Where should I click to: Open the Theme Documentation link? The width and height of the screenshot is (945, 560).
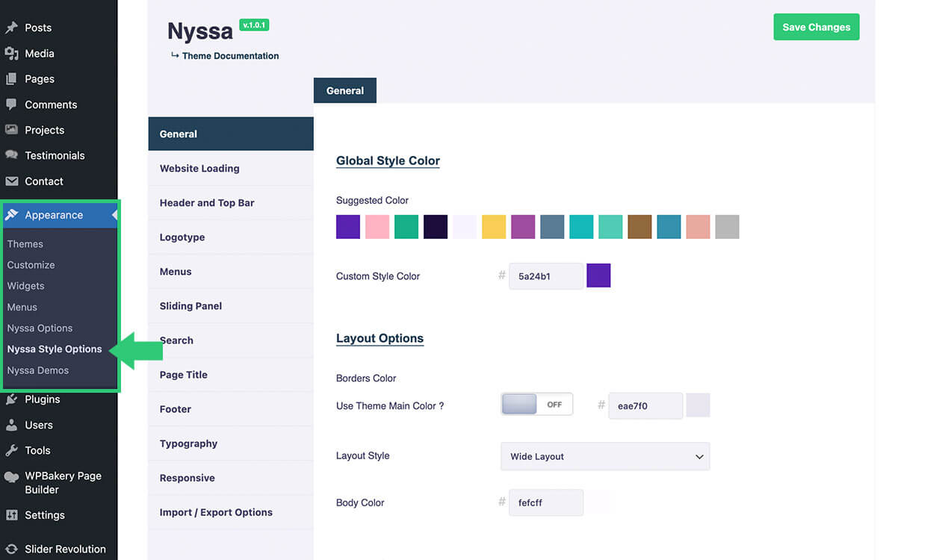point(230,56)
